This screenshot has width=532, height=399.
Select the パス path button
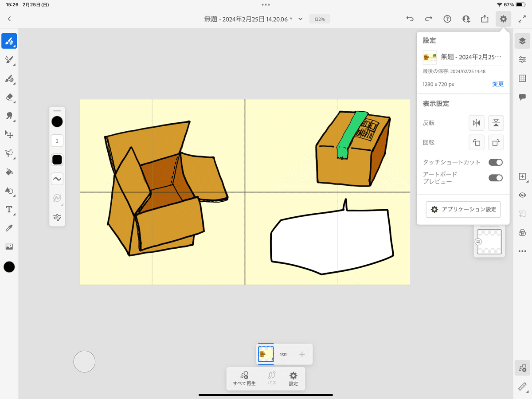pos(272,378)
